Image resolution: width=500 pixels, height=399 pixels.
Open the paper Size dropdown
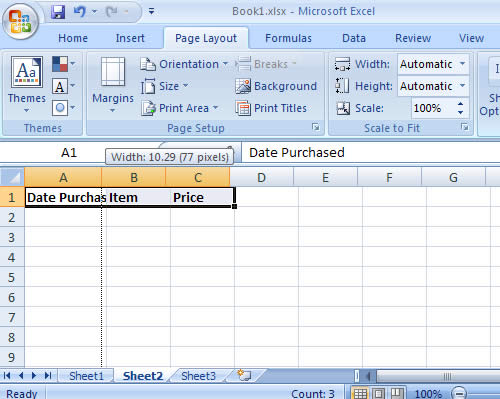click(x=165, y=86)
